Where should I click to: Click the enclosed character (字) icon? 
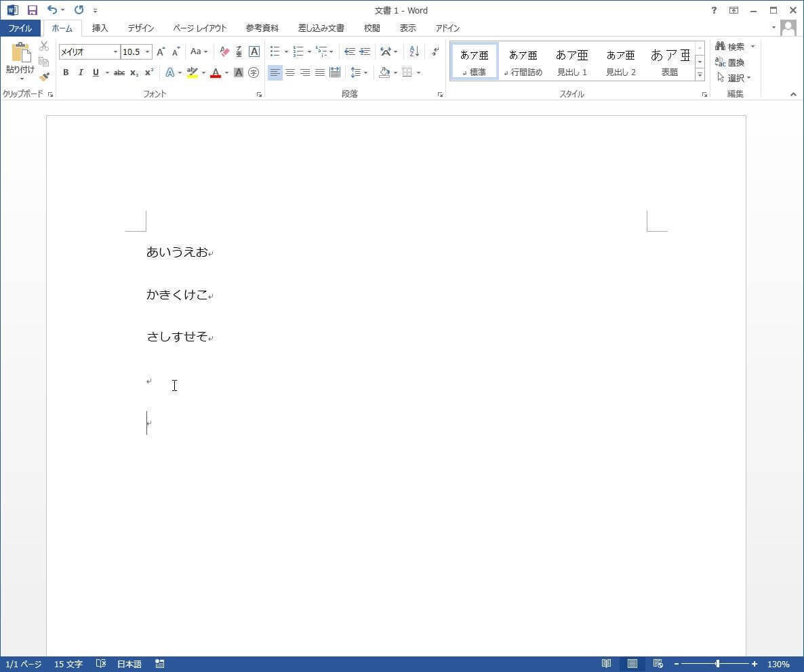click(254, 72)
